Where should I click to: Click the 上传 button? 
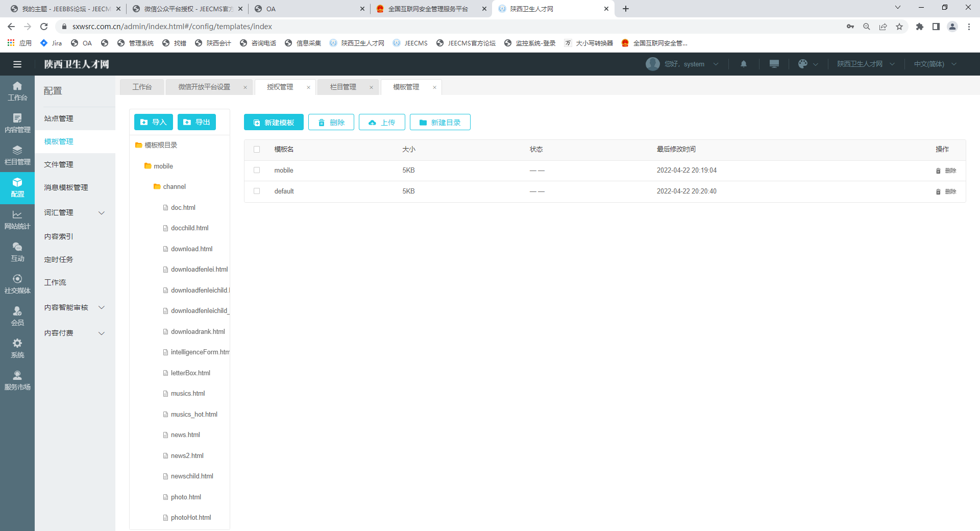[x=382, y=122]
